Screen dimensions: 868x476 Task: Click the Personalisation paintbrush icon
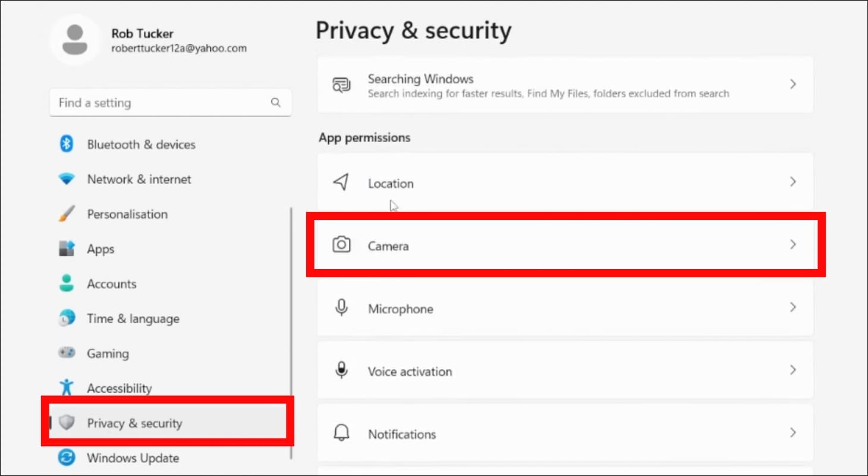[67, 214]
